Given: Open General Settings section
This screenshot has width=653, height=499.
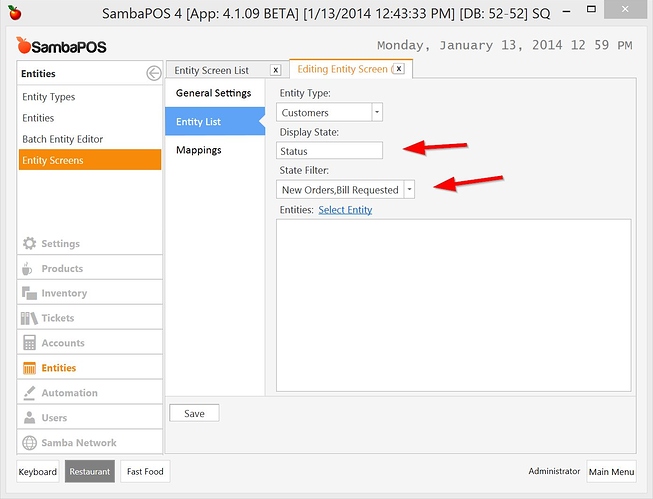Looking at the screenshot, I should [x=213, y=93].
